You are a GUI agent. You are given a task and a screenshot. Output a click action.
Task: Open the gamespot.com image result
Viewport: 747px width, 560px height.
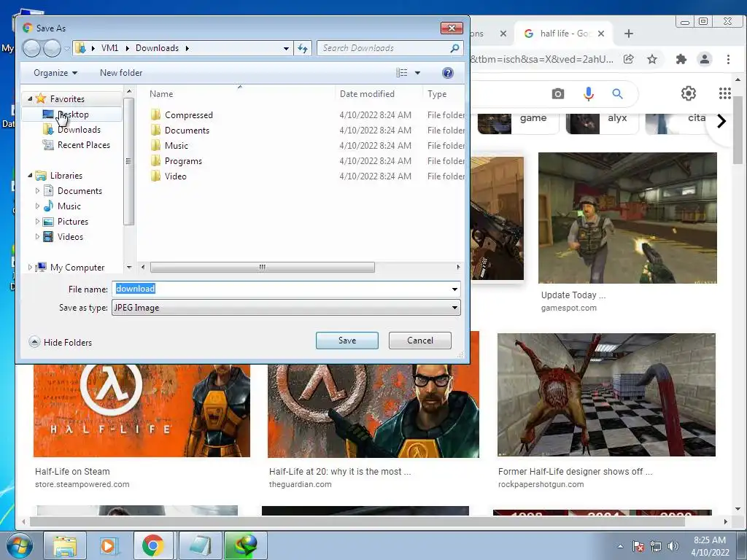coord(627,218)
